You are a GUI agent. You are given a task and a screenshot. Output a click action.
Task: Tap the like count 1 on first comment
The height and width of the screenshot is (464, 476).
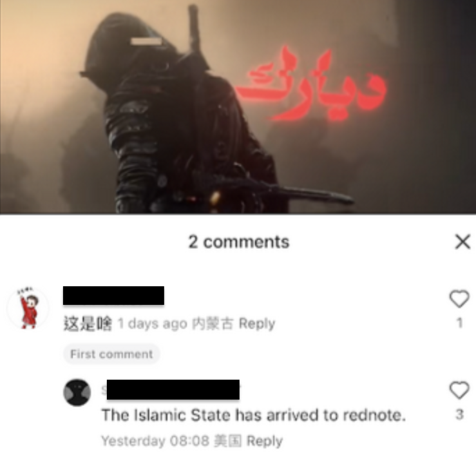click(x=460, y=323)
